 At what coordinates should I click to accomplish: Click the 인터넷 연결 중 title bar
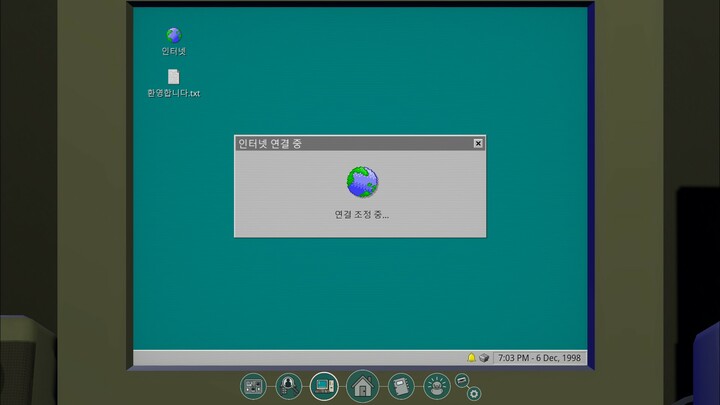coord(350,144)
